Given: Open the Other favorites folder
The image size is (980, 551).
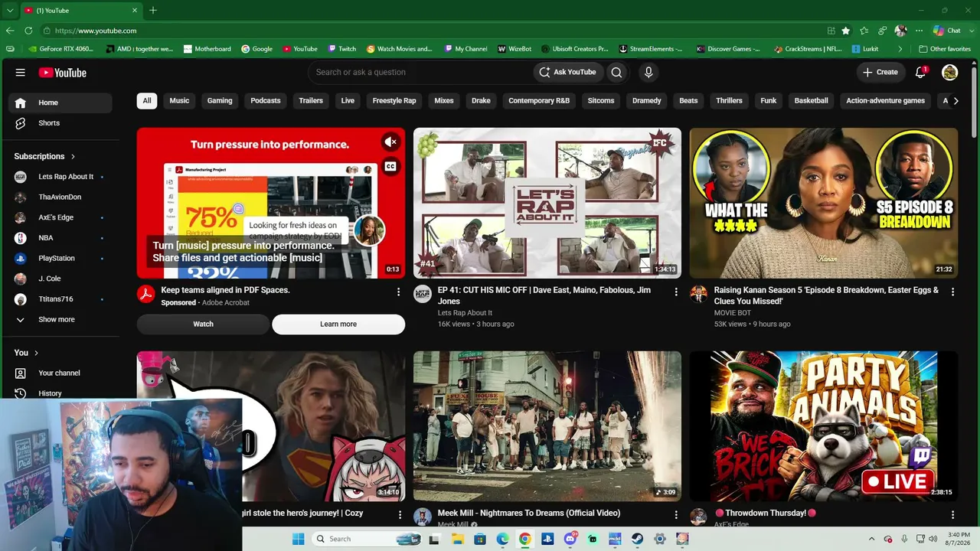Looking at the screenshot, I should pos(944,49).
